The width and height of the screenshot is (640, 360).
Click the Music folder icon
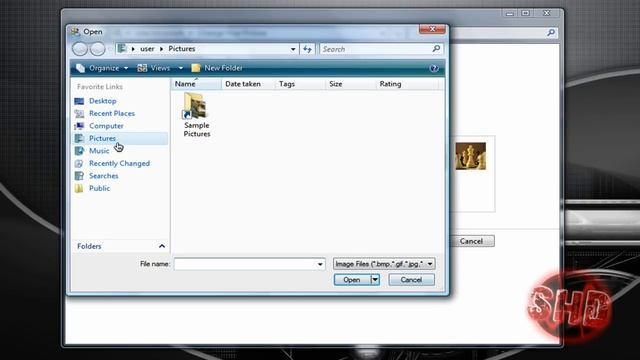[80, 151]
